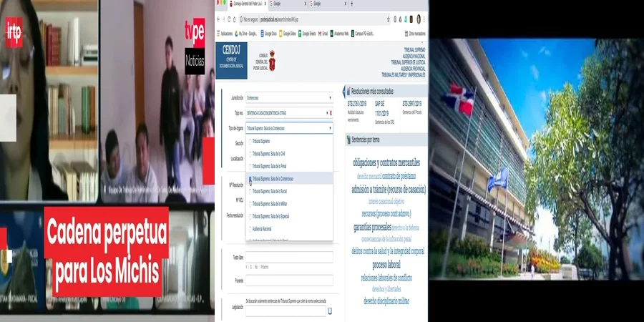The image size is (644, 322).
Task: Check Tribunal Supremo. Sala de lo Especial
Action: coord(250,216)
